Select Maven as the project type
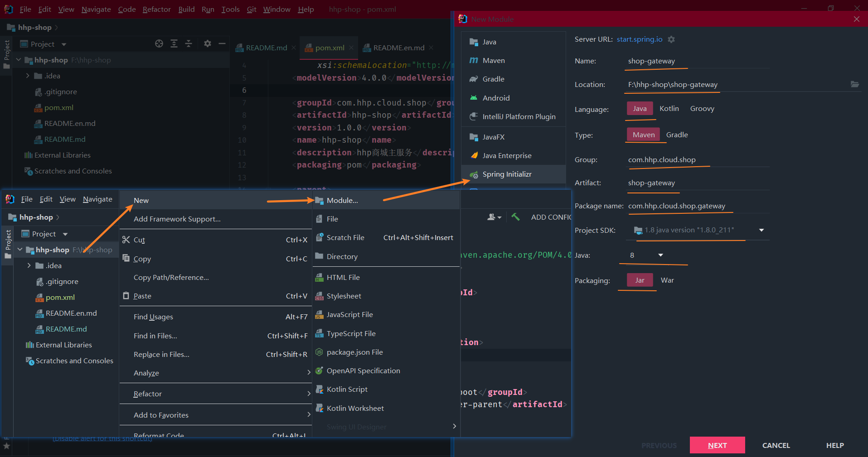Screen dimensions: 868x457 coord(644,135)
